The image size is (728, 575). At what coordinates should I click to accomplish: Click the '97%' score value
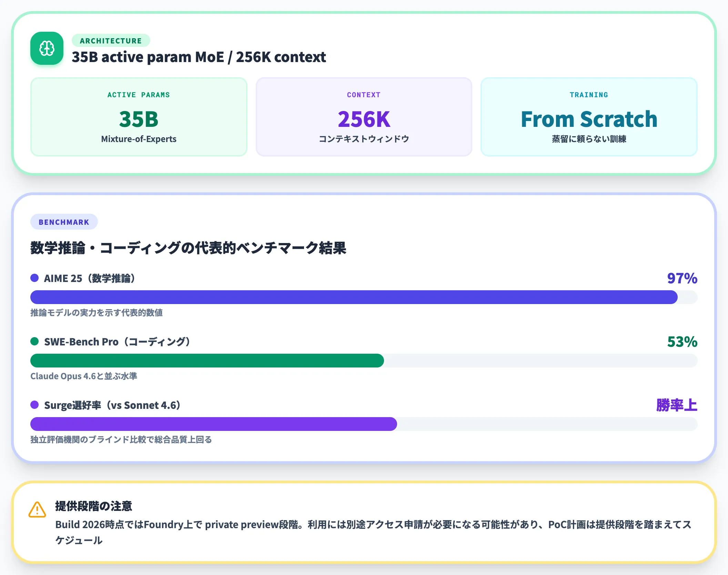tap(682, 278)
